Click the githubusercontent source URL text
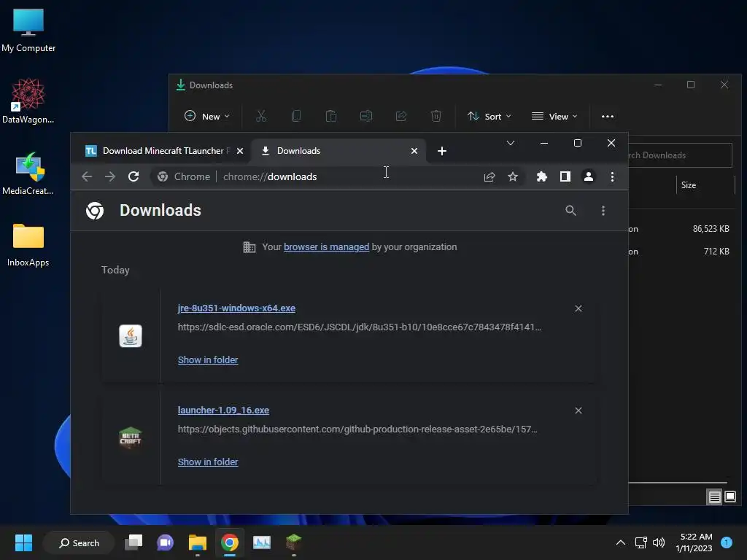The width and height of the screenshot is (747, 560). click(357, 429)
